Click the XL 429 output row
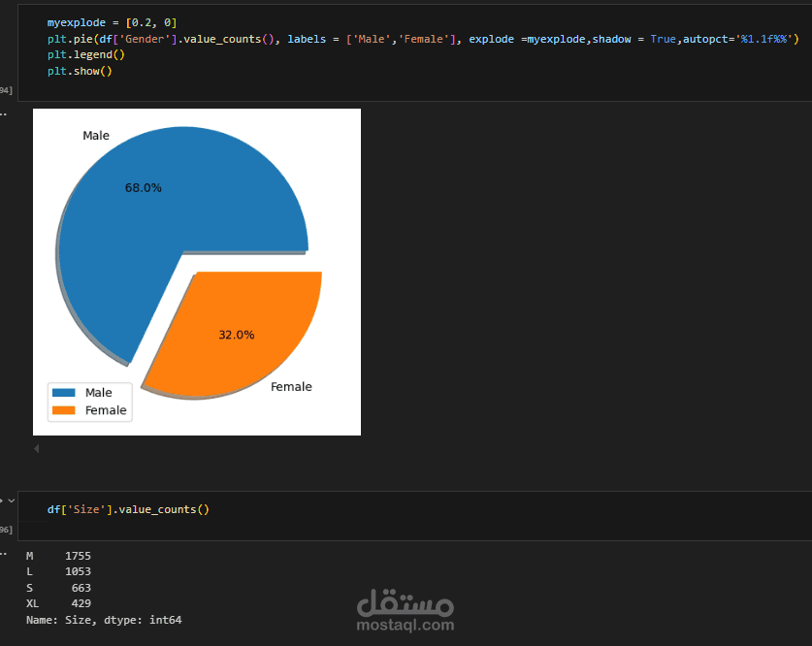The width and height of the screenshot is (812, 646). (58, 603)
